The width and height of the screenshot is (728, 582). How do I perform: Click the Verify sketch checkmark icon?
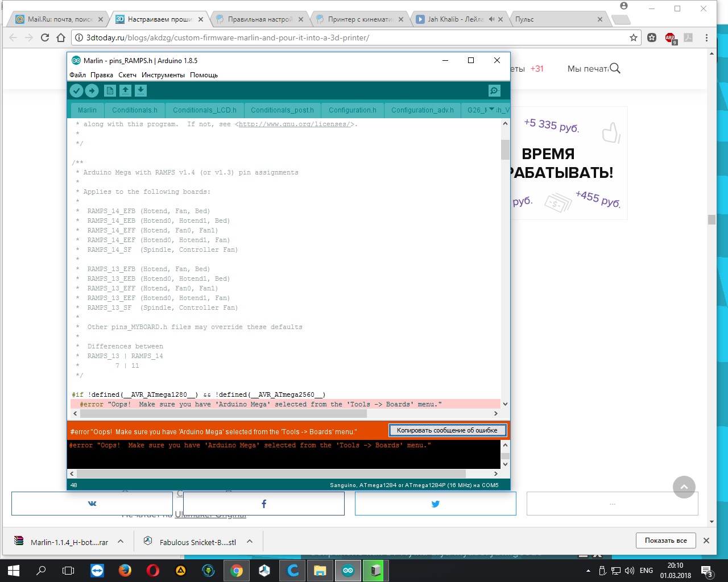point(76,90)
